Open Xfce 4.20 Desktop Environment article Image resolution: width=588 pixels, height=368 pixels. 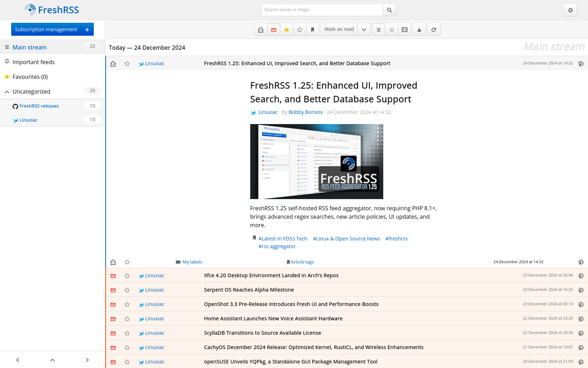(x=271, y=275)
